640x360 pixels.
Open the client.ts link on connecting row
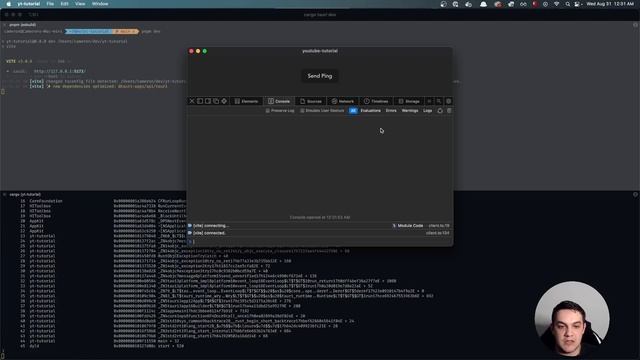[439, 226]
